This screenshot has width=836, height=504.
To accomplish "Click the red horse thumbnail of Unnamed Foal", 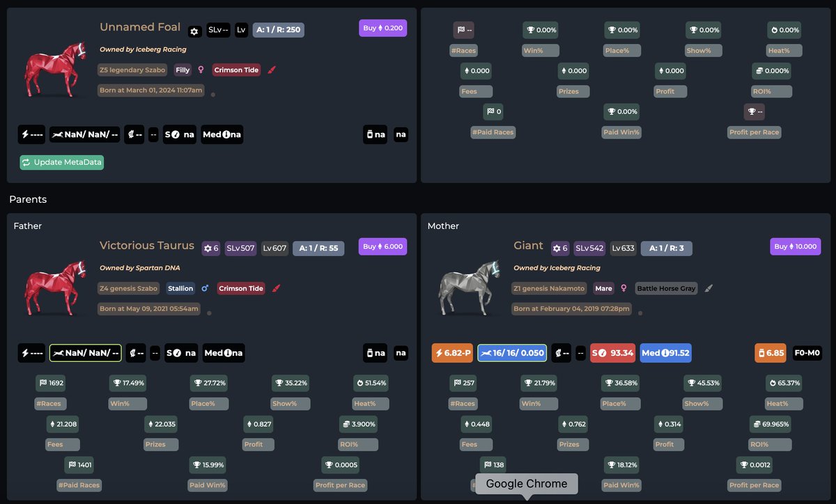I will (55, 69).
